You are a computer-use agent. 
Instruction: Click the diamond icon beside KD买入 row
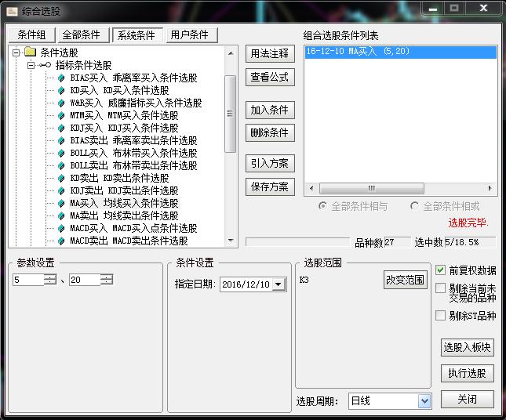[61, 91]
